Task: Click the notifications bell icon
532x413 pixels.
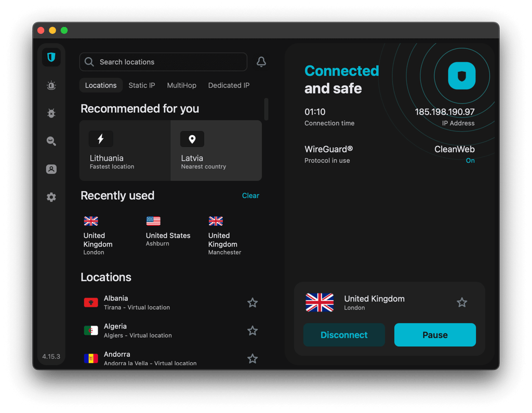Action: coord(261,62)
